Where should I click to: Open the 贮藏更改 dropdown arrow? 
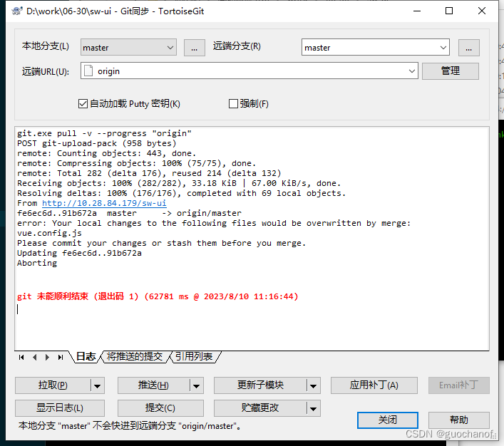coord(314,408)
